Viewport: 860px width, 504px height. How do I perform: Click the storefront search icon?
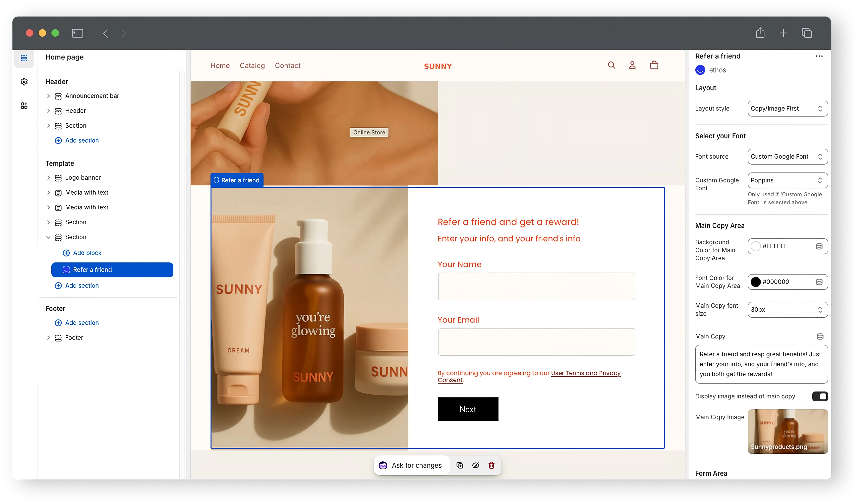click(x=611, y=65)
